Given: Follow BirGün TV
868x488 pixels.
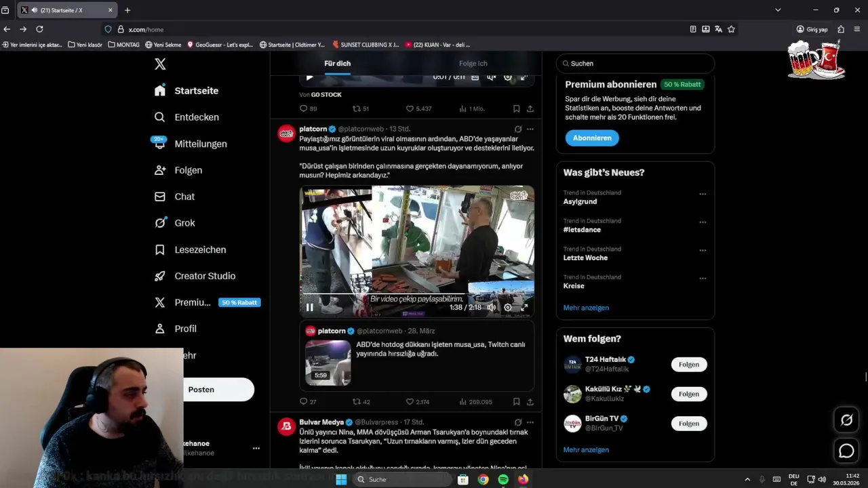Looking at the screenshot, I should [688, 424].
